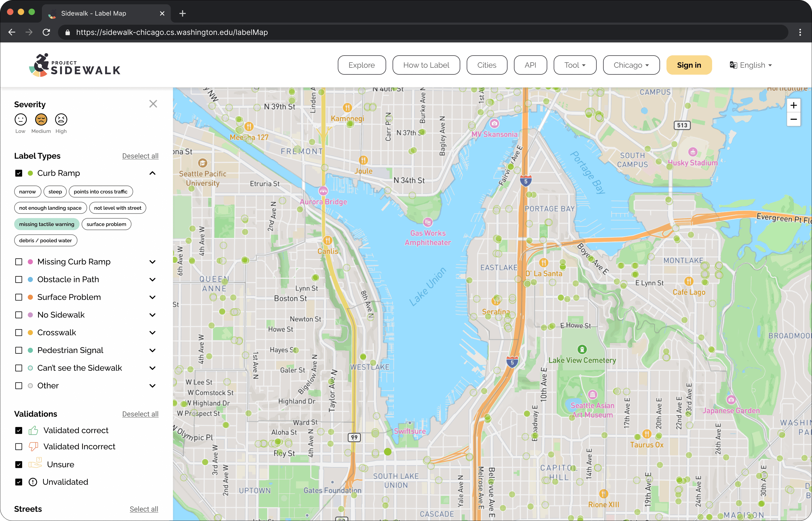Click the Project Sidewalk logo
This screenshot has height=521, width=812.
tap(75, 65)
